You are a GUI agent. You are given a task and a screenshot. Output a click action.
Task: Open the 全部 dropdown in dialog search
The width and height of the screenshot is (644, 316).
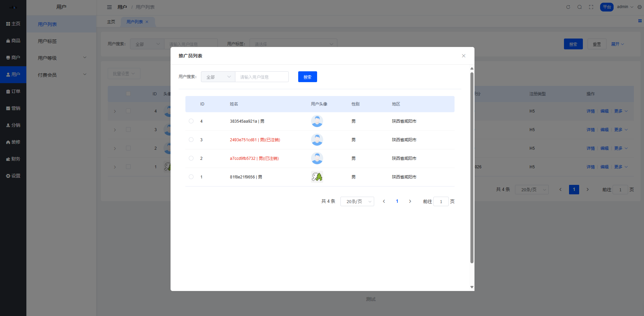tap(218, 77)
